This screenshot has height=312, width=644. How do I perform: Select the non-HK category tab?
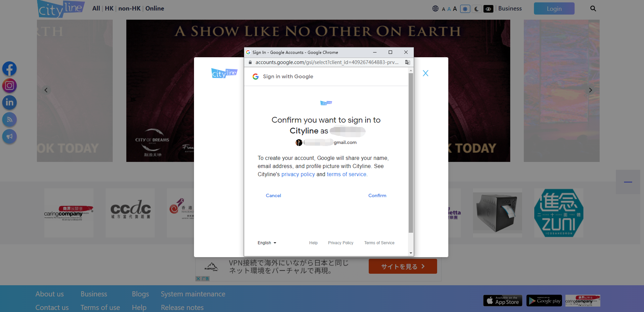129,8
